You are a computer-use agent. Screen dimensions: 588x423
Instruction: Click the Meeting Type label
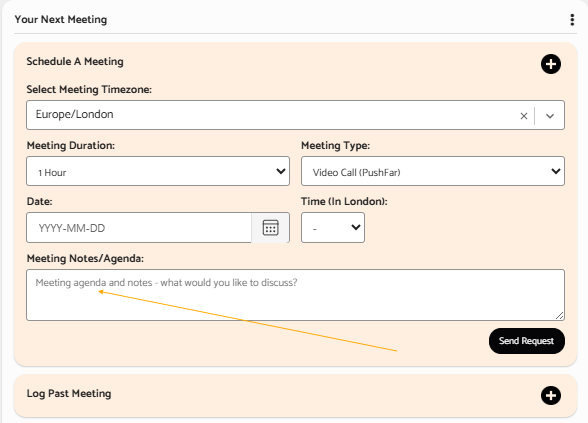(336, 146)
